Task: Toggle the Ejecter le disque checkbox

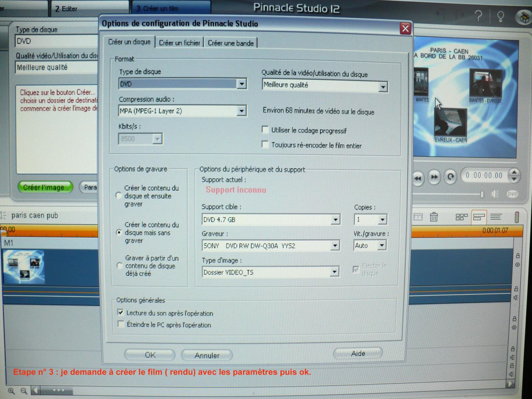Action: click(x=356, y=269)
